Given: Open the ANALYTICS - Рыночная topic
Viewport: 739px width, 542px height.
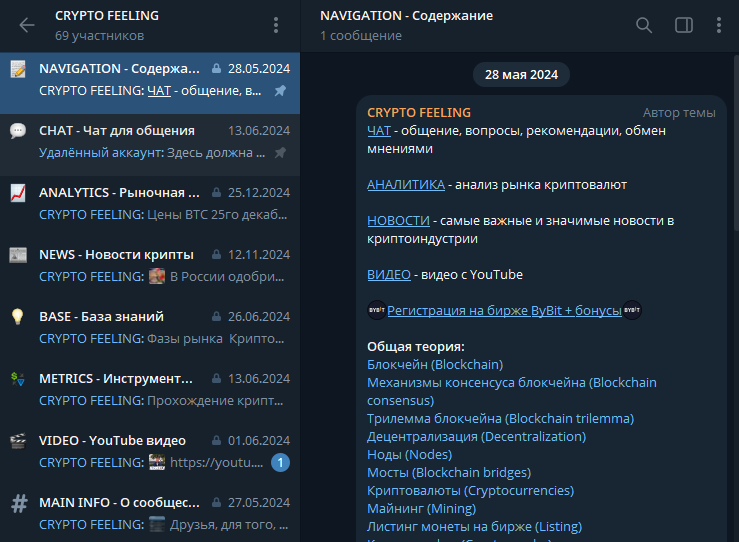Looking at the screenshot, I should coord(150,207).
